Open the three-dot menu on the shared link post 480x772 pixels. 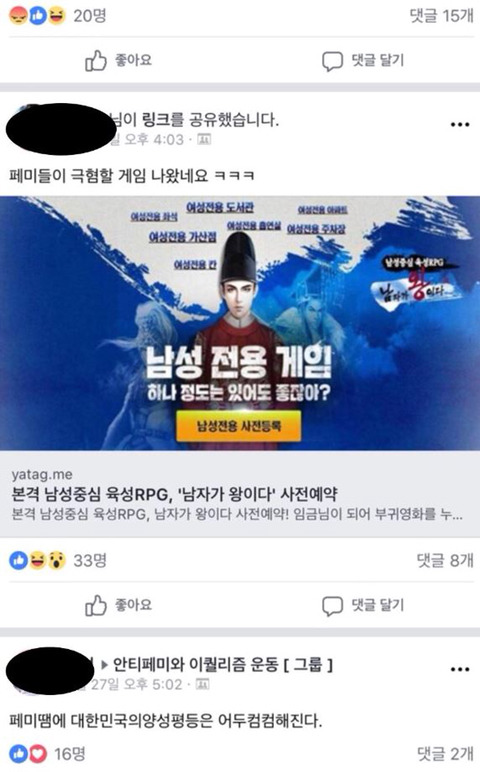pos(460,125)
